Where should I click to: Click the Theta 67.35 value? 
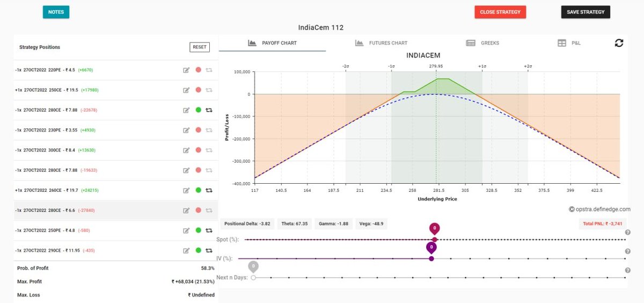click(x=295, y=223)
